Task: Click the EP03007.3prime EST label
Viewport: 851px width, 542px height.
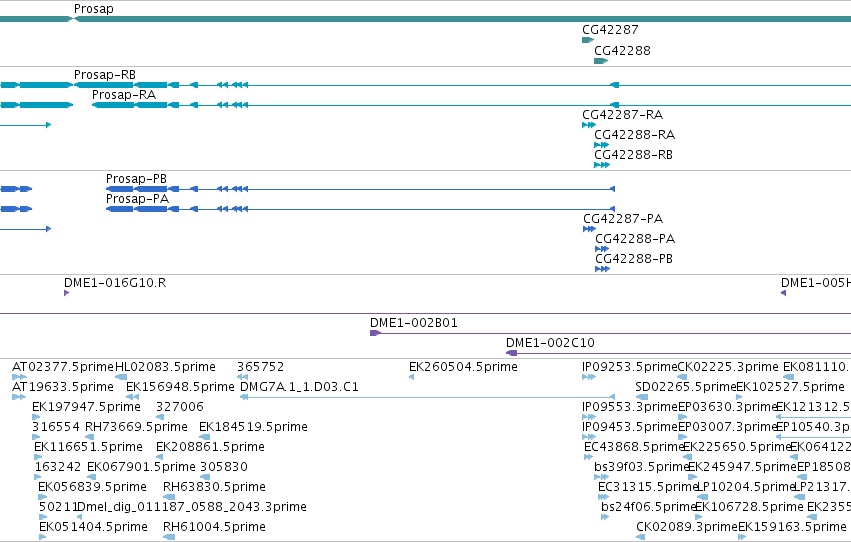Action: point(727,427)
